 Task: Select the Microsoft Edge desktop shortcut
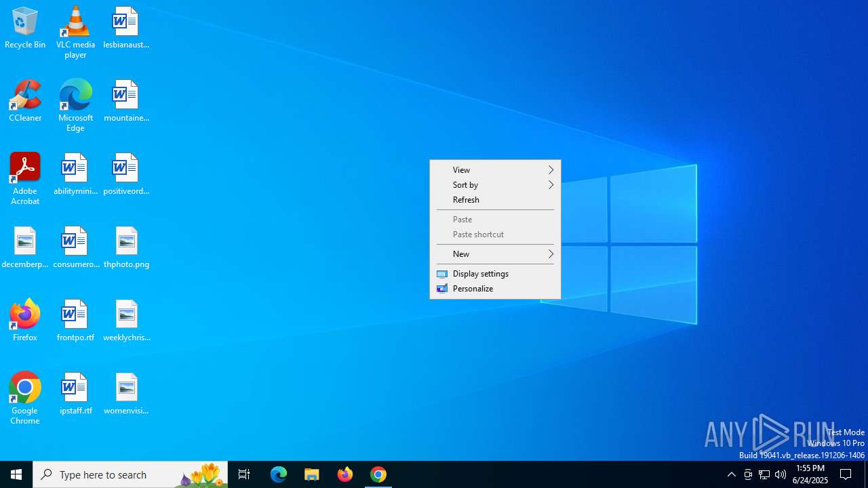pyautogui.click(x=75, y=106)
